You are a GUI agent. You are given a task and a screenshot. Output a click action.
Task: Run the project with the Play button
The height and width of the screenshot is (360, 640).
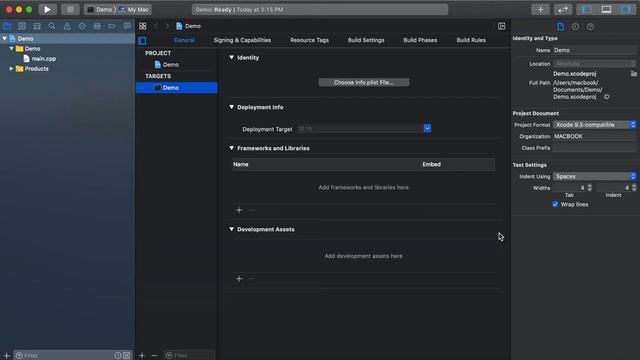[x=47, y=9]
